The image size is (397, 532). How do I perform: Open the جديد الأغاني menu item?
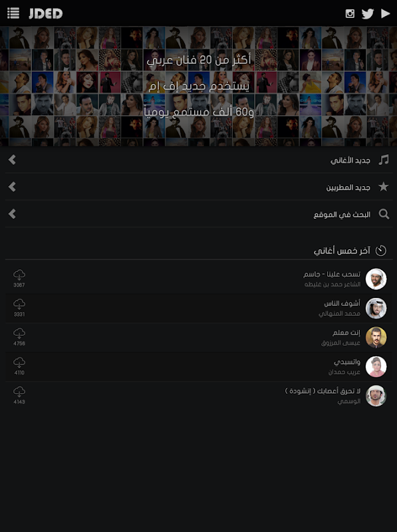(x=198, y=160)
